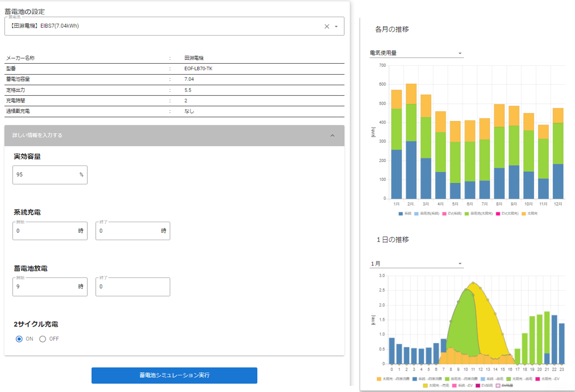Click the 蓄電池放電 終了 field

(x=133, y=287)
